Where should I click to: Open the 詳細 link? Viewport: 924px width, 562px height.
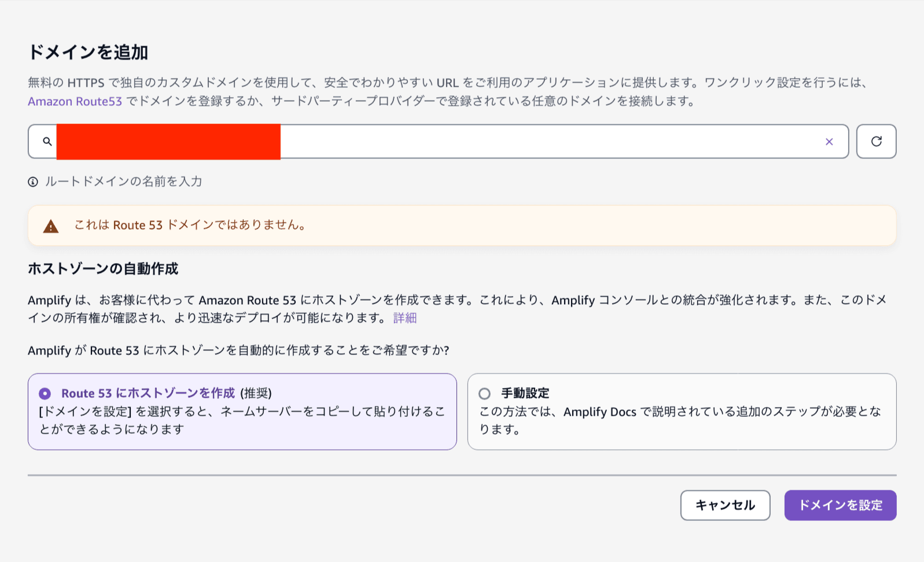coord(405,318)
